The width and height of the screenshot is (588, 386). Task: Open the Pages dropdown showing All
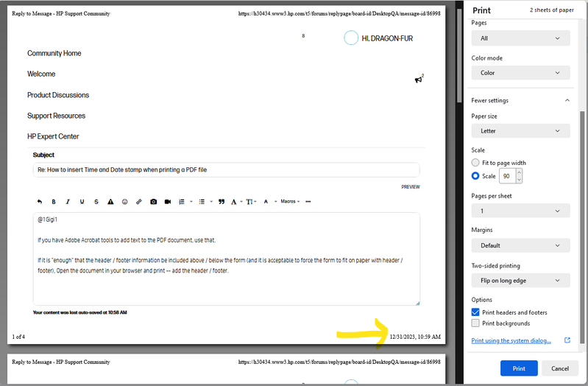[520, 38]
